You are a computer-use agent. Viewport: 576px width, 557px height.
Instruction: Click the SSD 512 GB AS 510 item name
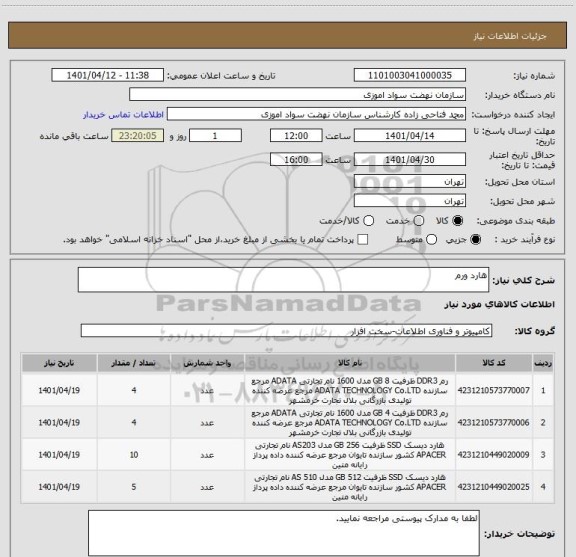coord(350,487)
